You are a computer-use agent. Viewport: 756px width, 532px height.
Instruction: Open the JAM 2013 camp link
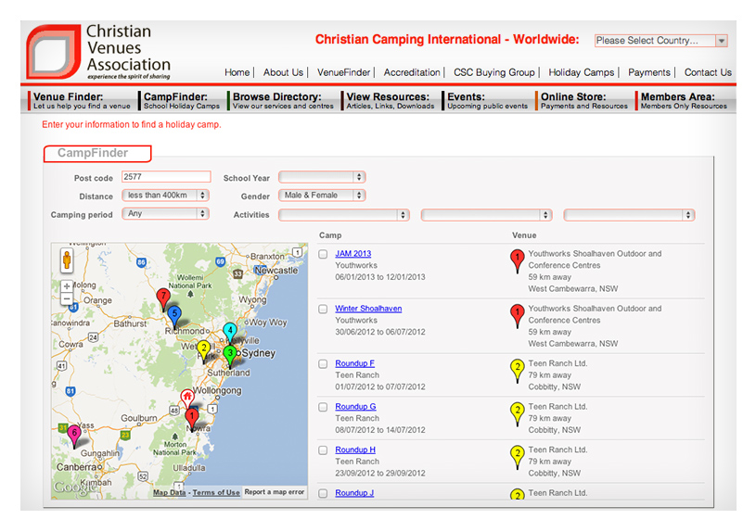(x=352, y=253)
